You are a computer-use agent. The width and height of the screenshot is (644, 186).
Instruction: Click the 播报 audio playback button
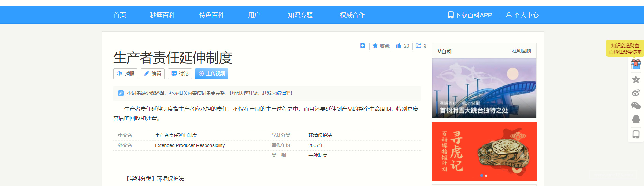pos(125,74)
